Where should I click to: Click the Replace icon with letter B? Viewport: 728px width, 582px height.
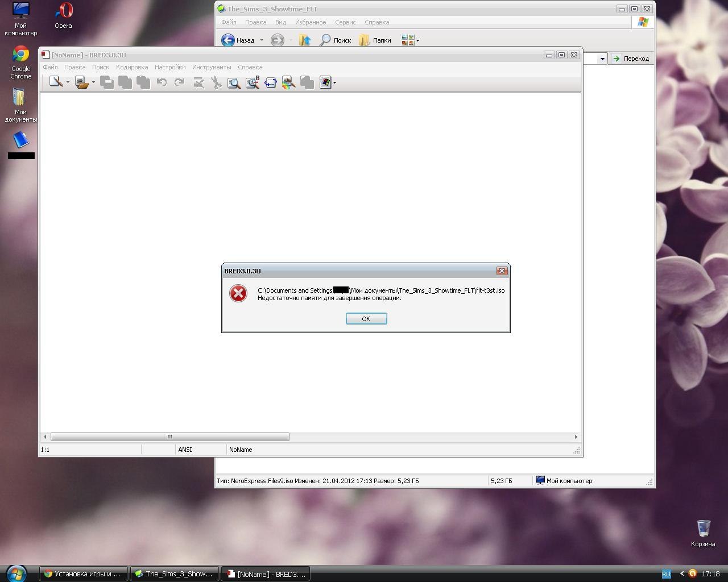(252, 83)
